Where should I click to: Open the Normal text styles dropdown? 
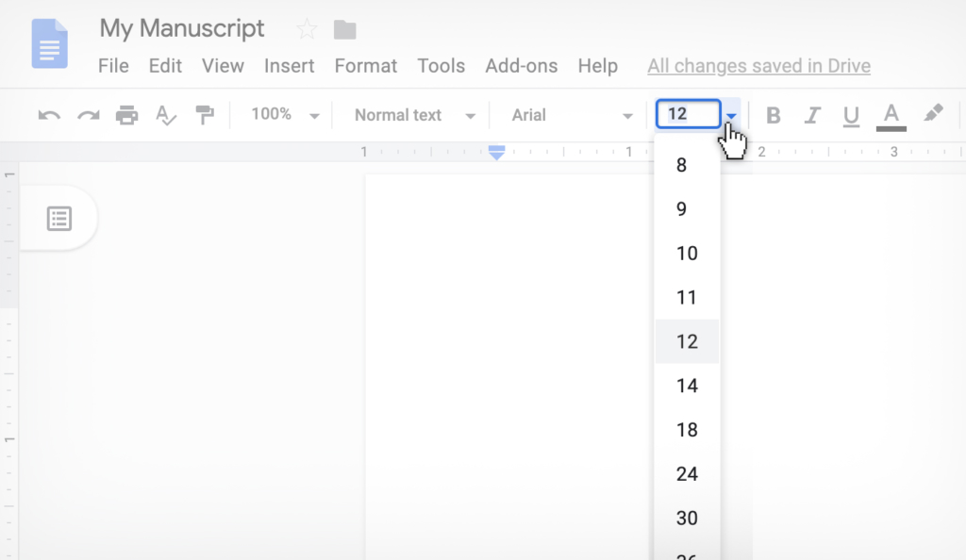click(412, 114)
